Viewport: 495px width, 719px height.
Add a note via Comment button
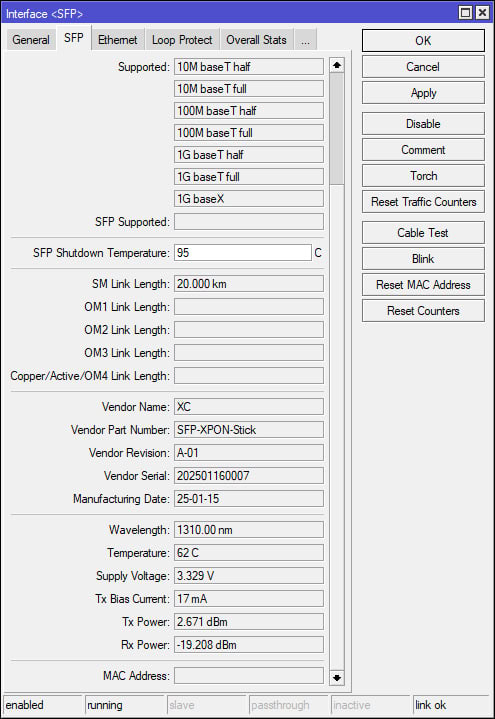coord(423,150)
